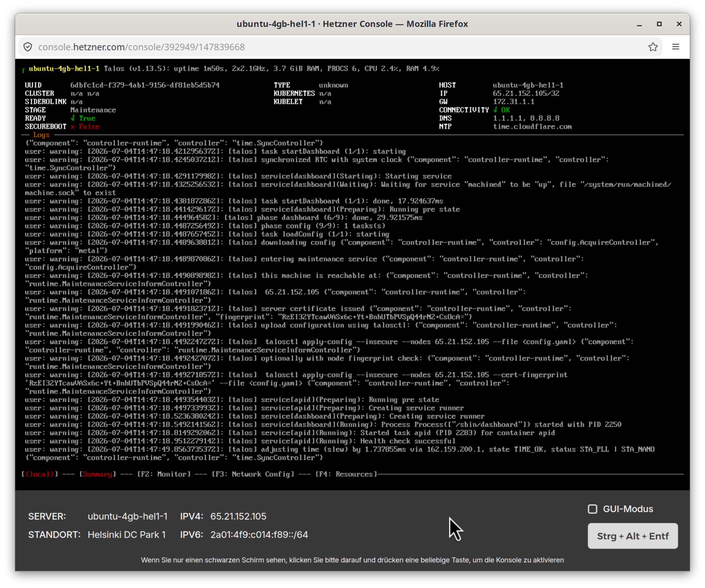The image size is (705, 588).
Task: Click the SERVER name ubuntu-4gb-hel1-1 in footer
Action: pos(128,516)
